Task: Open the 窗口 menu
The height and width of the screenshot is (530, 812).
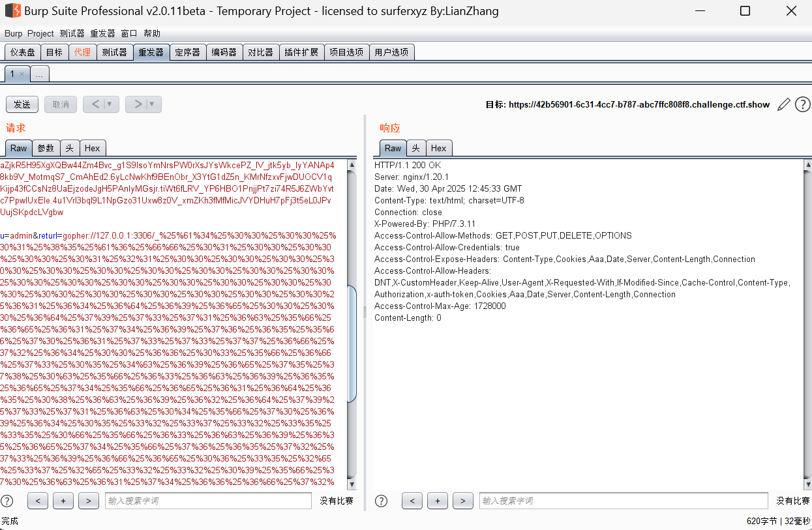Action: point(129,33)
